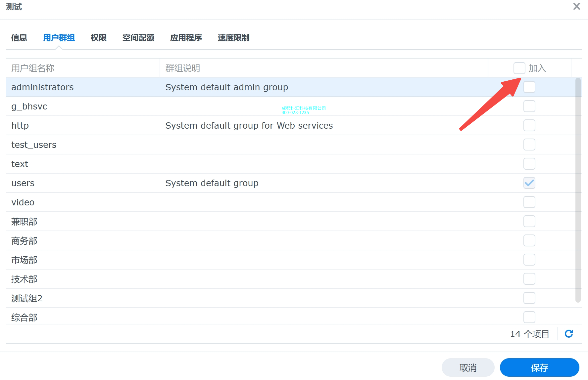Check the http group checkbox
The image size is (588, 380).
tap(529, 126)
